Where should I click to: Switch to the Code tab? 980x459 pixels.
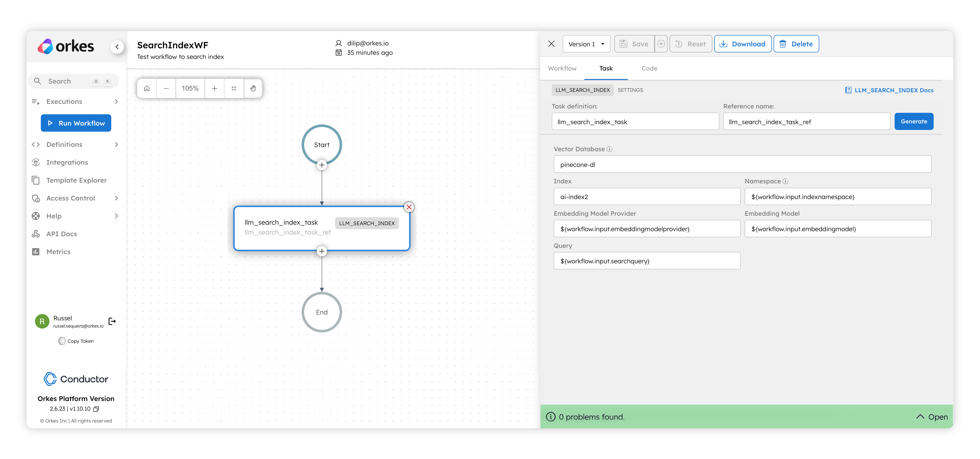click(x=649, y=69)
